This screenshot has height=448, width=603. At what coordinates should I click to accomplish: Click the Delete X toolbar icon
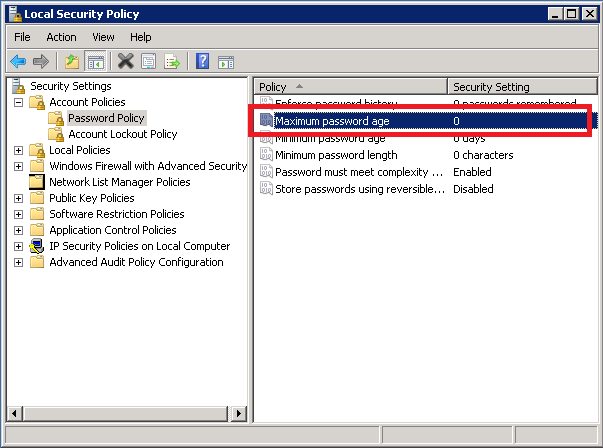125,61
